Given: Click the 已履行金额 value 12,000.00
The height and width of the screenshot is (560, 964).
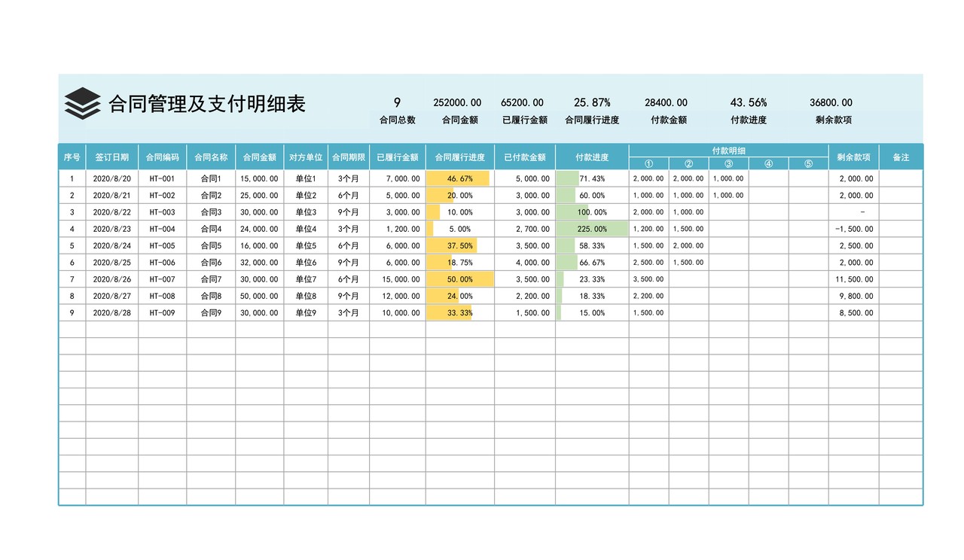Looking at the screenshot, I should click(x=398, y=297).
